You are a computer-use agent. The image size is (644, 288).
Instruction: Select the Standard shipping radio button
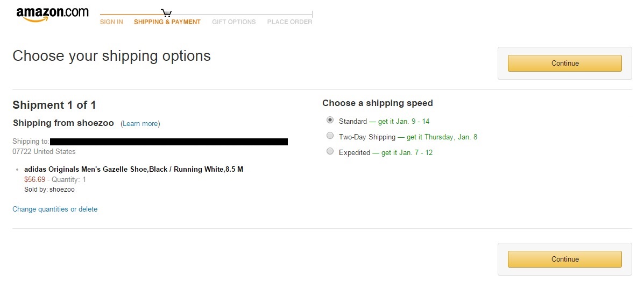pyautogui.click(x=330, y=121)
